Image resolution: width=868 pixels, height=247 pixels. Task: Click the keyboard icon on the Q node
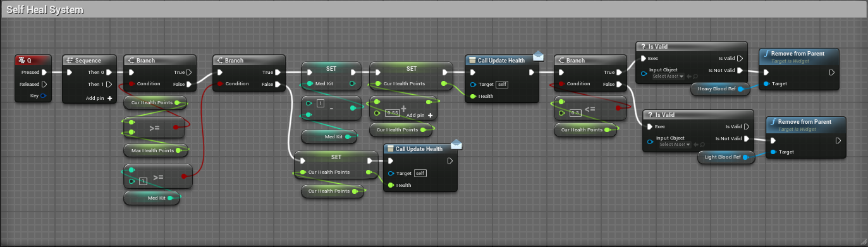tap(21, 61)
